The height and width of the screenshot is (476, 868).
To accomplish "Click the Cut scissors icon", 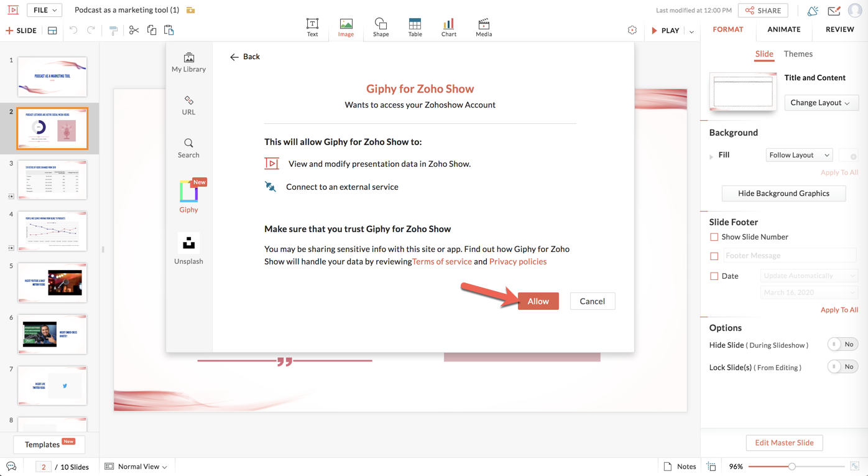I will click(x=134, y=30).
